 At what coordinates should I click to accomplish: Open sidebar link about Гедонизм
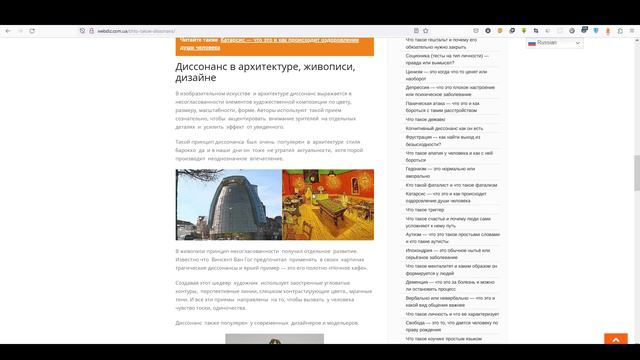point(440,172)
